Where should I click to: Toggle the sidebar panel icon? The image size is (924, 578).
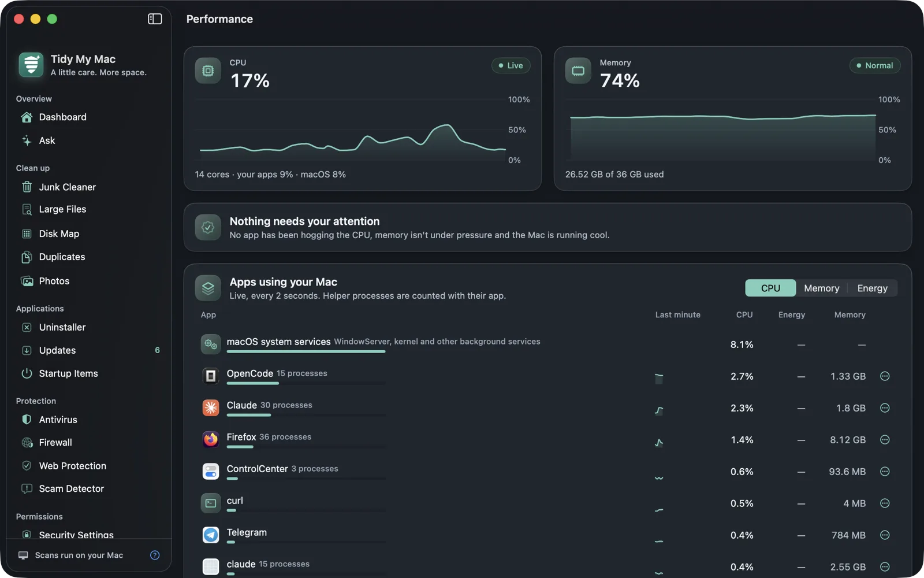coord(155,19)
